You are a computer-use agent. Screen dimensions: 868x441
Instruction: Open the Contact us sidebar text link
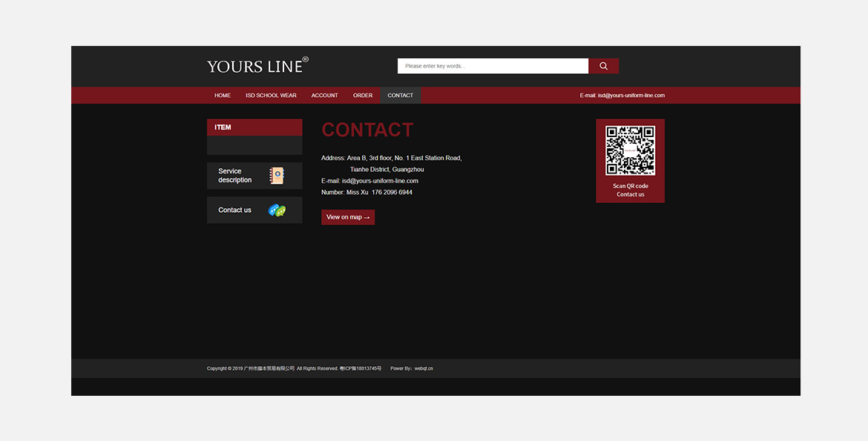pyautogui.click(x=234, y=210)
